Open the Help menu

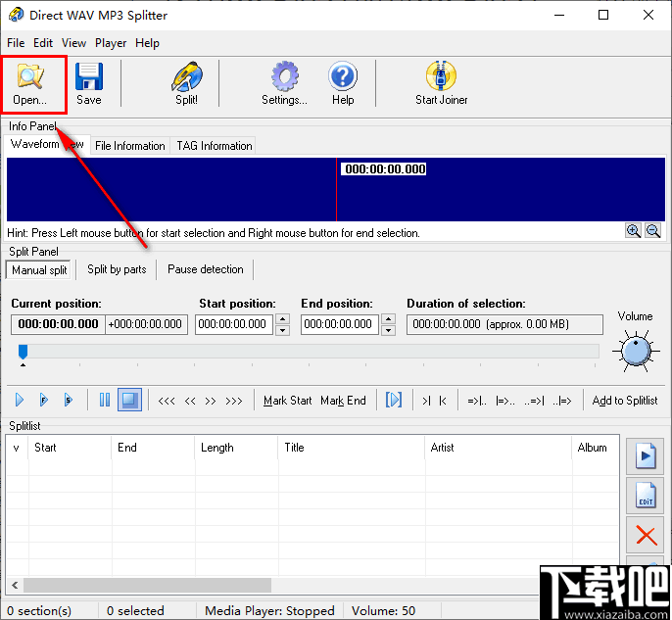[x=147, y=43]
